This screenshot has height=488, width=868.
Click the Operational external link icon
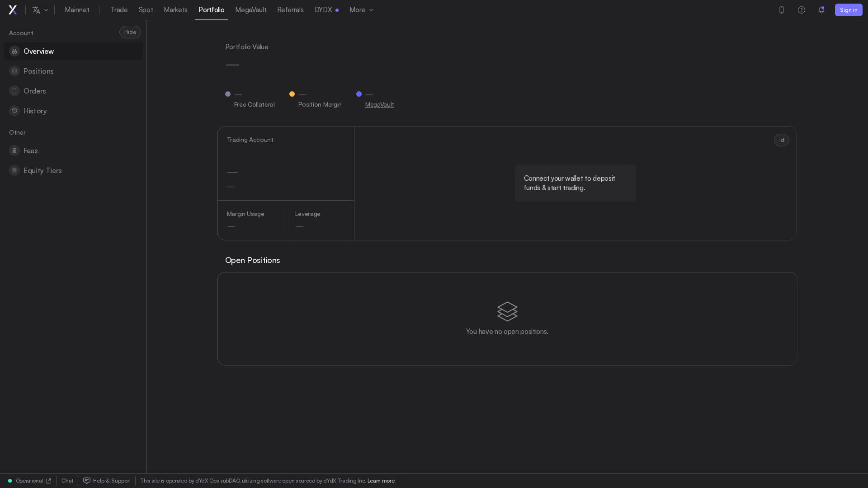(48, 481)
